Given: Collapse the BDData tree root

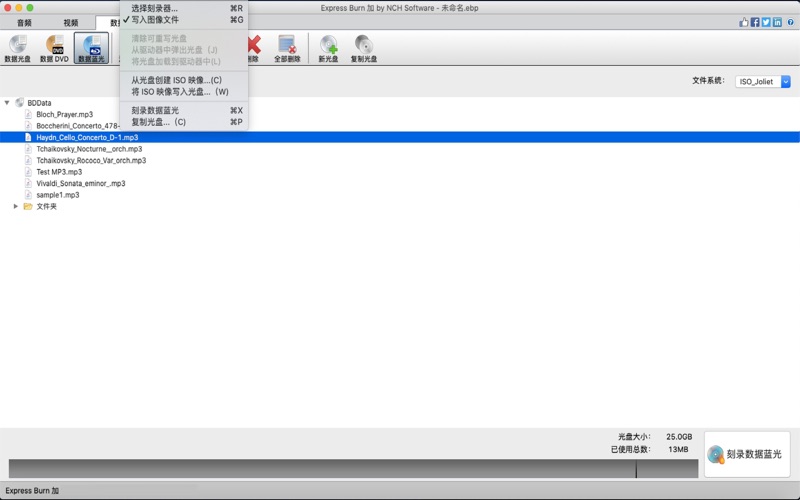Looking at the screenshot, I should tap(7, 103).
